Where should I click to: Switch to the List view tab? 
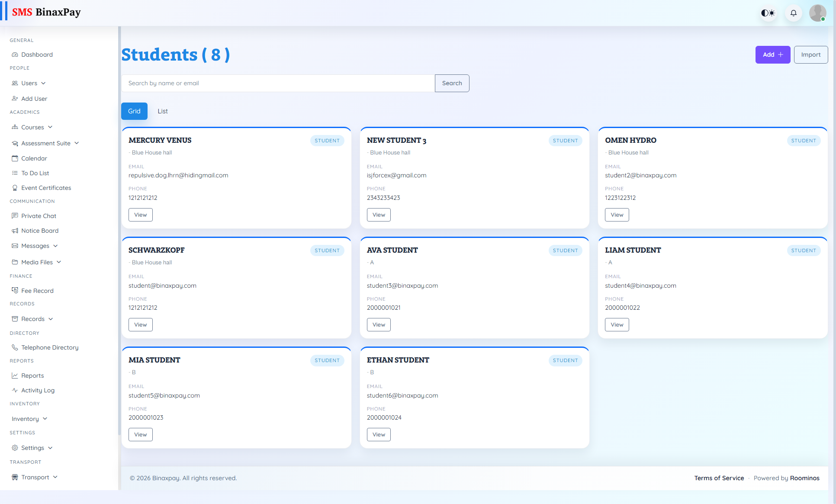coord(163,111)
